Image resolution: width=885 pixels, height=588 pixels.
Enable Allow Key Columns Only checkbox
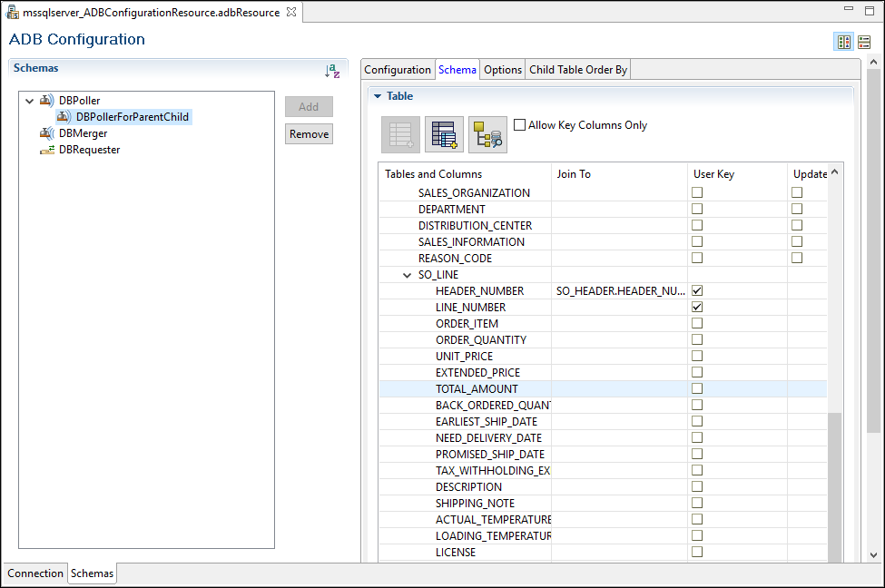tap(520, 124)
